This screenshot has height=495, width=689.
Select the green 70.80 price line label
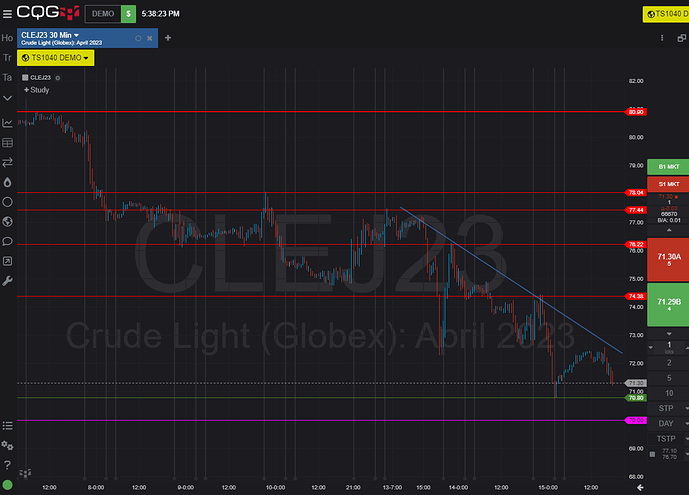tap(635, 398)
